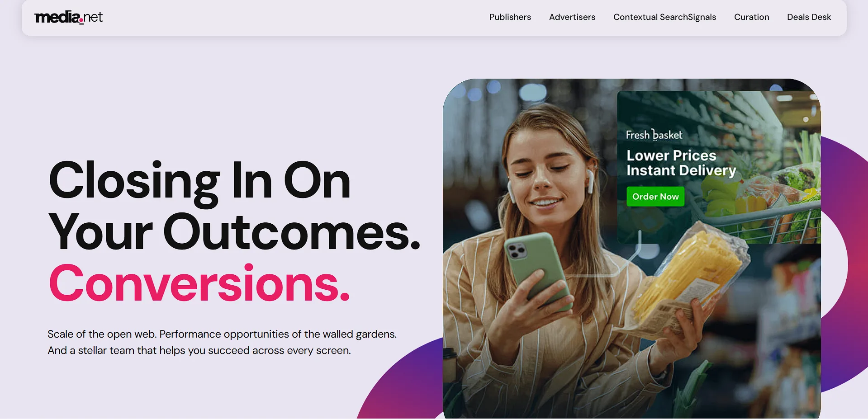Image resolution: width=868 pixels, height=419 pixels.
Task: Click the Scale of the open web paragraph
Action: pyautogui.click(x=222, y=342)
